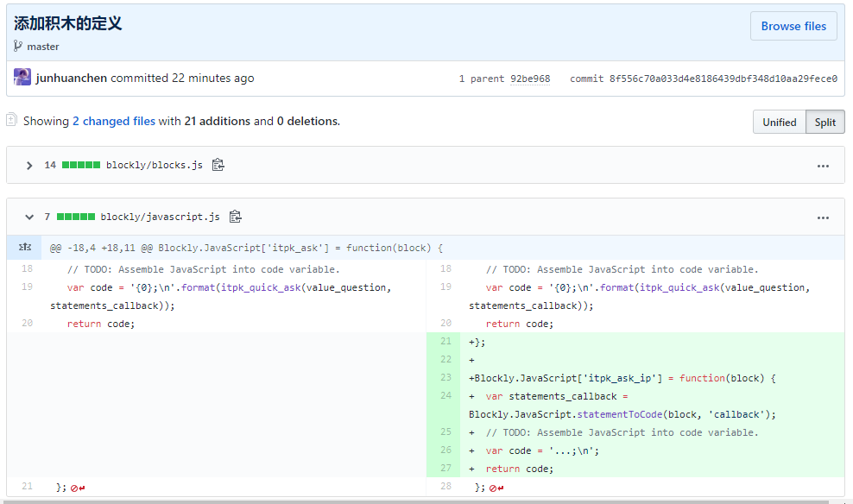Click no-newline warning icon on right line 28

(496, 488)
